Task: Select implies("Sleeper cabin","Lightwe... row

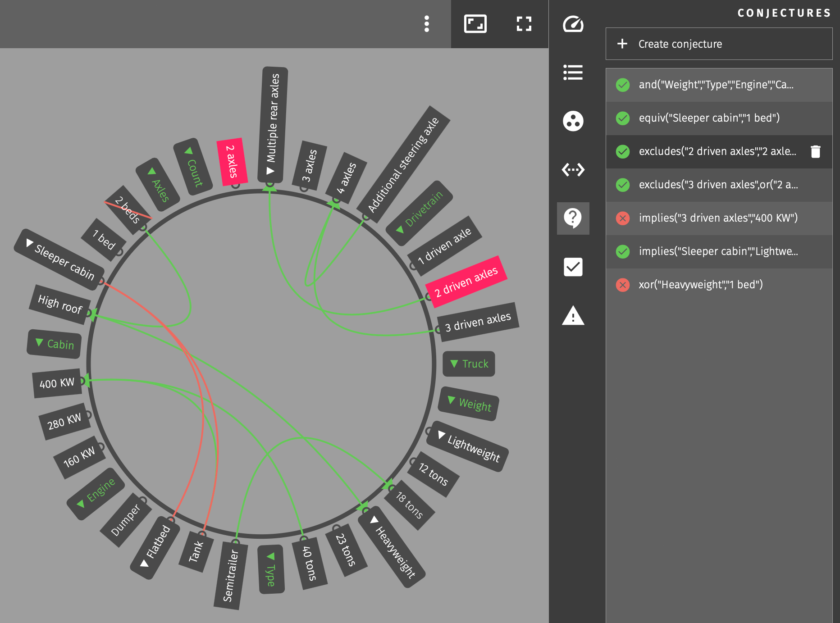Action: pos(719,251)
